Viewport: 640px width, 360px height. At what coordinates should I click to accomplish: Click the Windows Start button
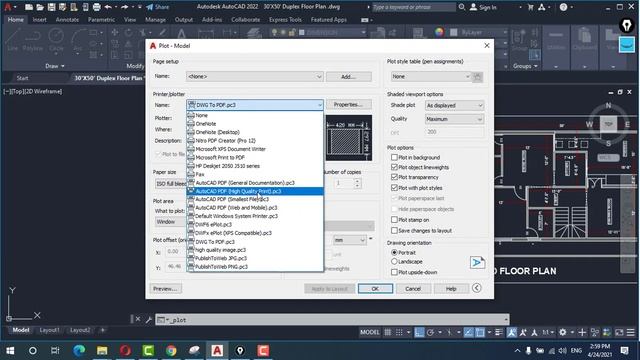[10, 350]
